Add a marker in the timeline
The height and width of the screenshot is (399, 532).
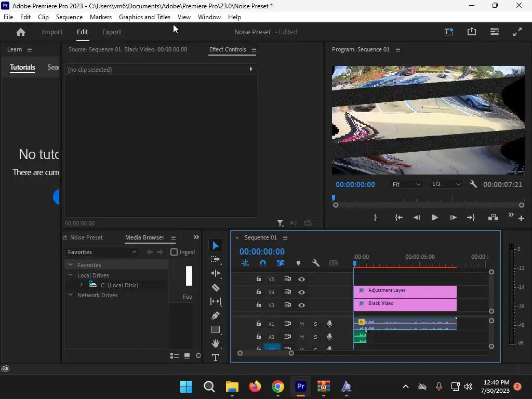coord(298,263)
